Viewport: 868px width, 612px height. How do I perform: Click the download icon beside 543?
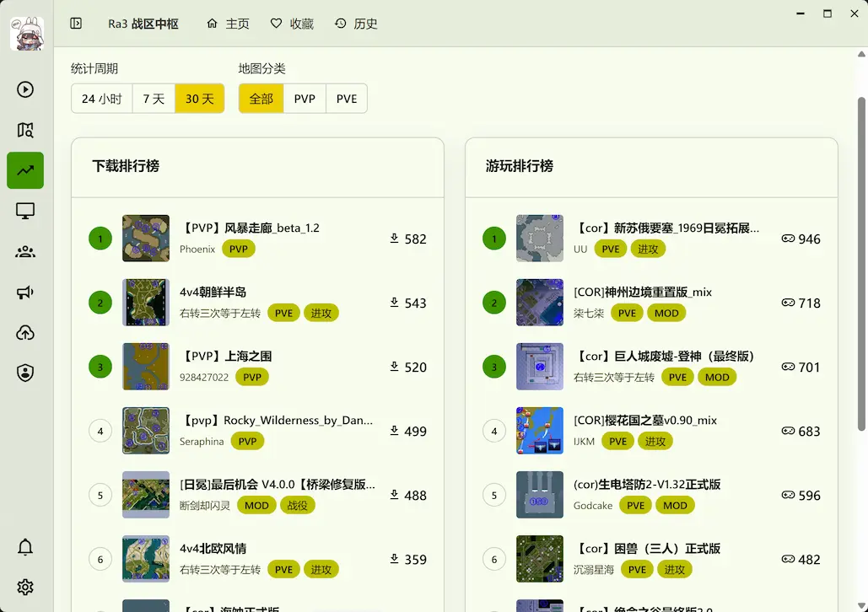(x=394, y=303)
